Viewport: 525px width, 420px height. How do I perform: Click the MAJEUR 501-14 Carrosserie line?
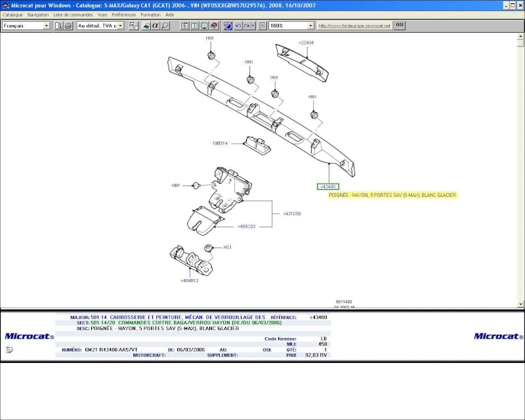[168, 317]
